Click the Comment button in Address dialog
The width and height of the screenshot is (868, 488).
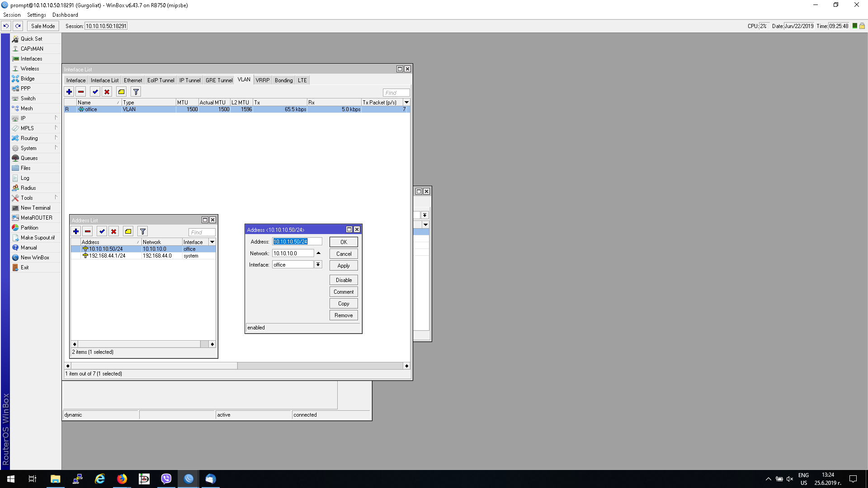point(344,292)
